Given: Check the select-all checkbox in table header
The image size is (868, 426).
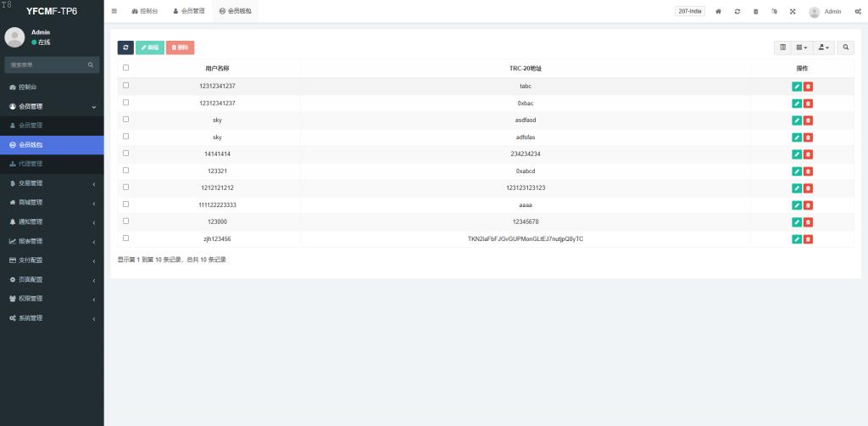Looking at the screenshot, I should [x=125, y=68].
